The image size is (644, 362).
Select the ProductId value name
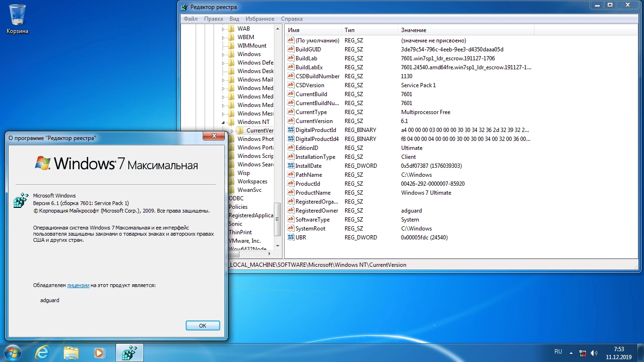pyautogui.click(x=308, y=184)
